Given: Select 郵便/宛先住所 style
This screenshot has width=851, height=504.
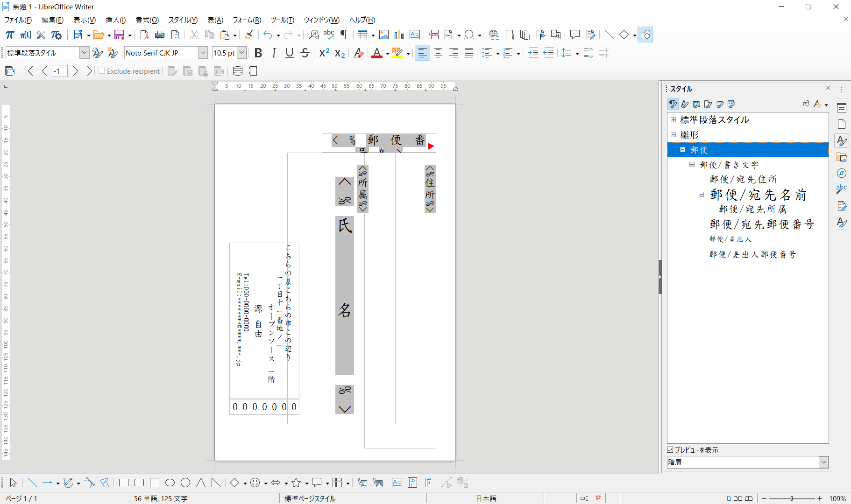Looking at the screenshot, I should tap(743, 179).
